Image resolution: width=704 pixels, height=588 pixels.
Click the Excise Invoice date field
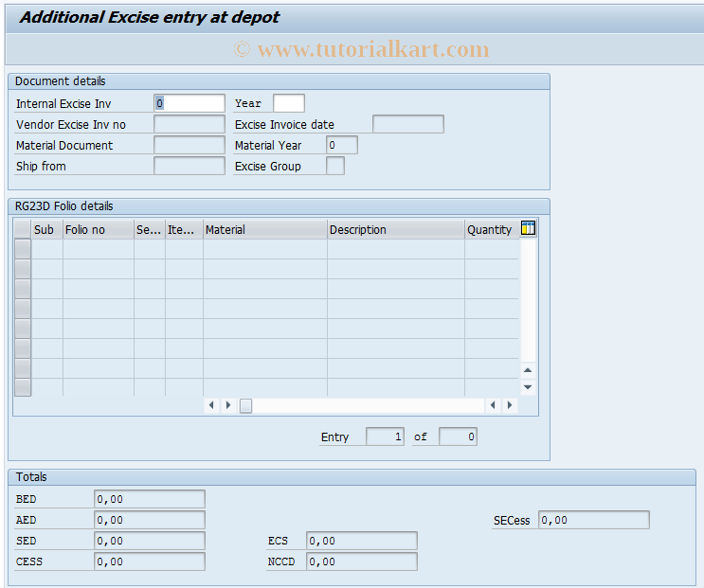[408, 124]
